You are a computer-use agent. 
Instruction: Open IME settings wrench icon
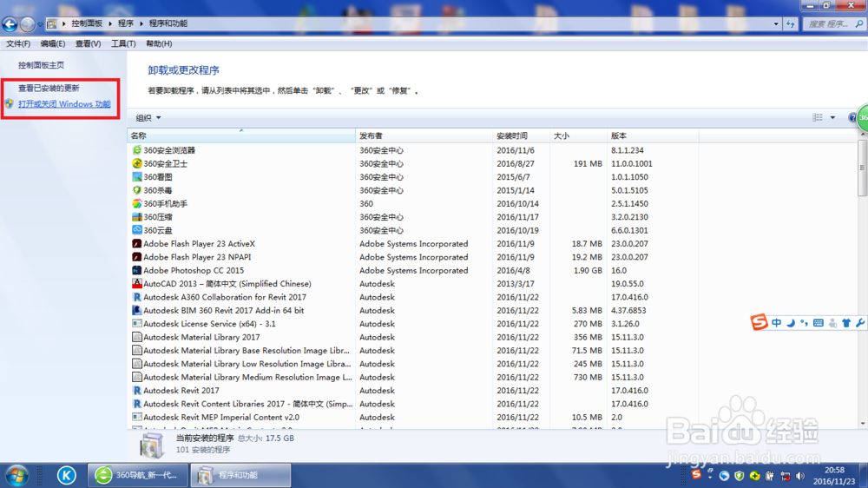point(859,323)
